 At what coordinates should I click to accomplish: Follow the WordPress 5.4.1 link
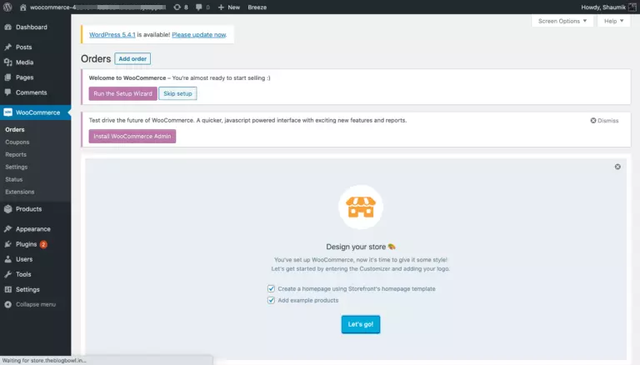112,35
